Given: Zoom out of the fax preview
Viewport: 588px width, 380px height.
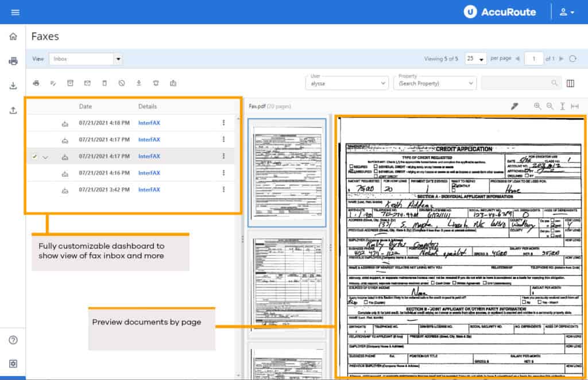Looking at the screenshot, I should click(x=550, y=106).
